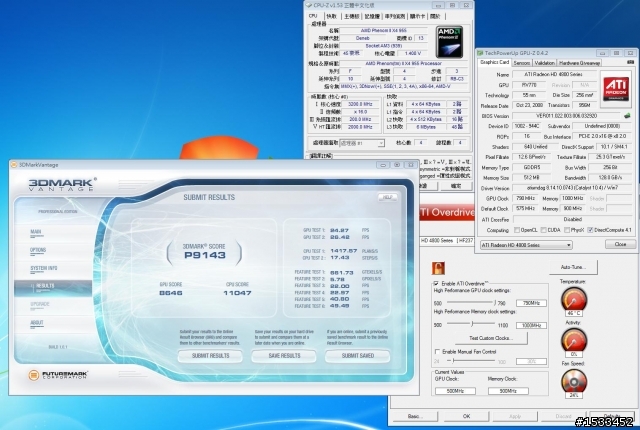Click the CPU-Z title bar icon
The image size is (640, 430).
[x=309, y=5]
